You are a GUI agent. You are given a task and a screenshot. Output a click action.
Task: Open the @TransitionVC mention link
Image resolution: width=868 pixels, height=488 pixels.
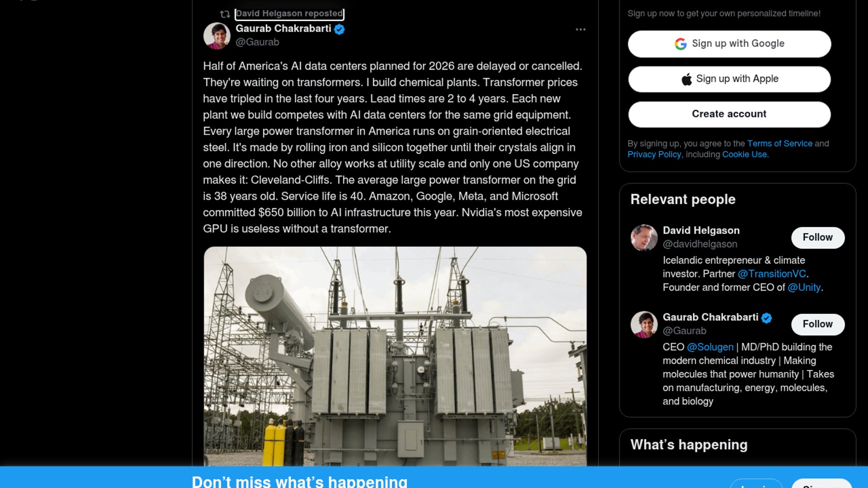(772, 274)
